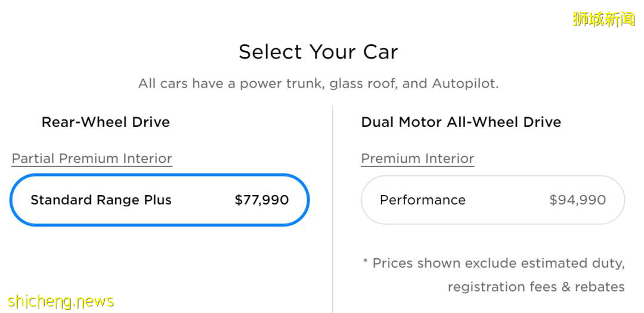The image size is (644, 313).
Task: Click the registration fees & rebates text
Action: pyautogui.click(x=535, y=287)
